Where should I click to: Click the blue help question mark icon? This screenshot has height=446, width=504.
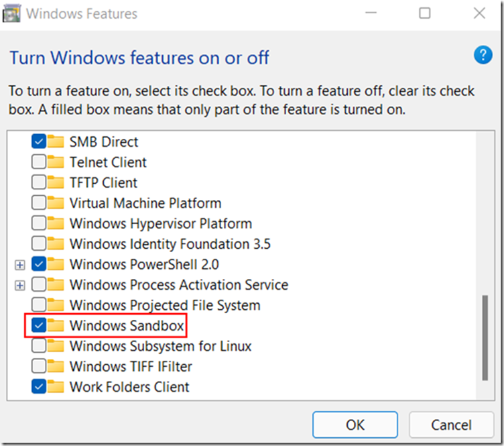tap(483, 56)
